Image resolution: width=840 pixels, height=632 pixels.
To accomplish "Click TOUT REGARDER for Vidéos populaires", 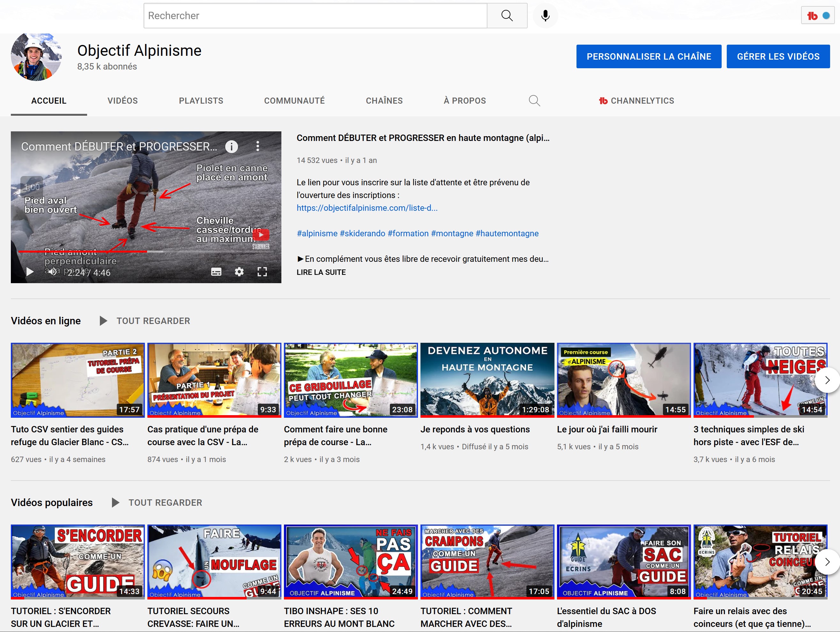I will coord(165,503).
